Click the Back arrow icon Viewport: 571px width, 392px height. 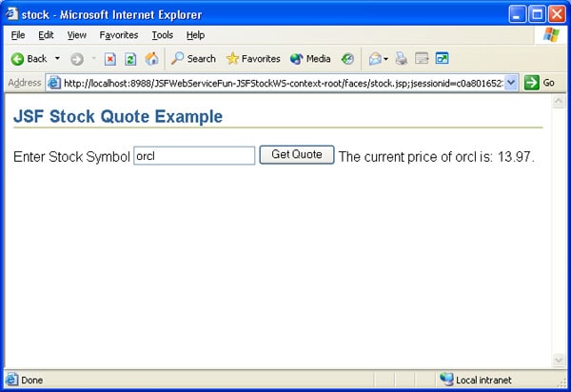(x=17, y=59)
